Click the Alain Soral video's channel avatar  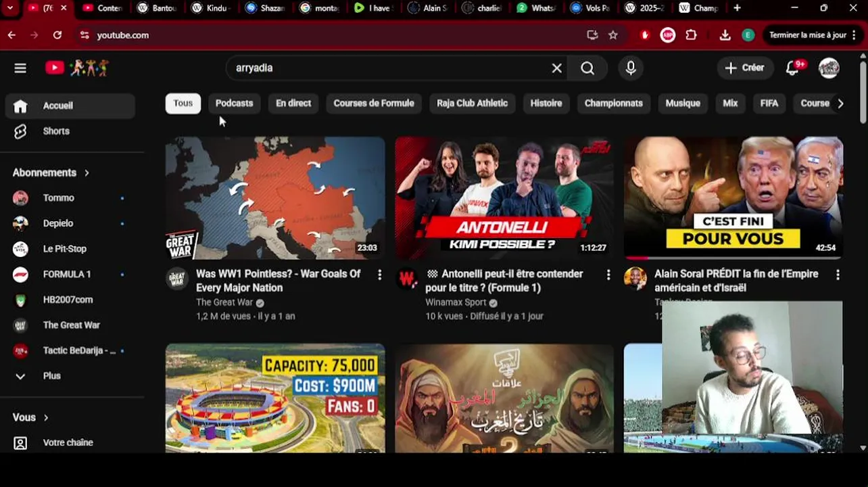click(635, 278)
